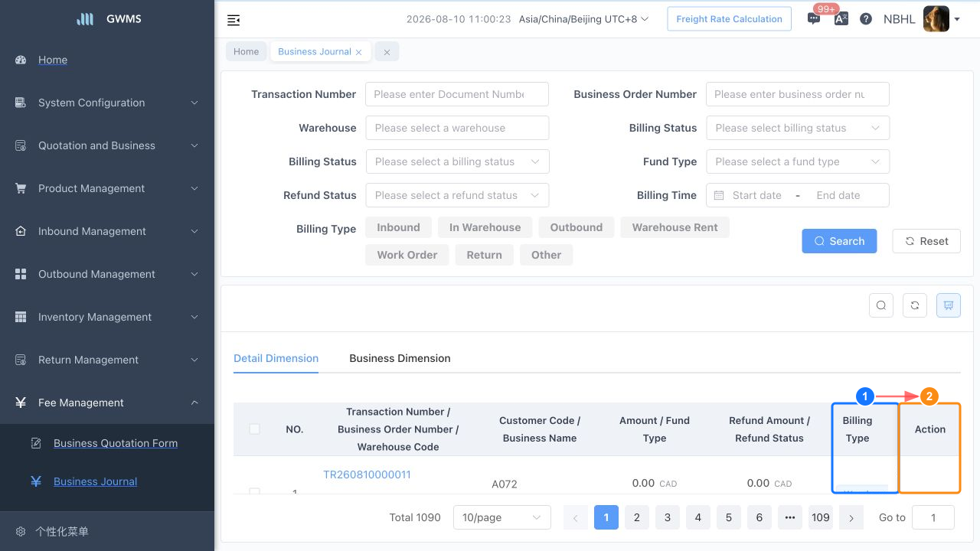This screenshot has height=551, width=980.
Task: Go to page 2
Action: [x=637, y=517]
